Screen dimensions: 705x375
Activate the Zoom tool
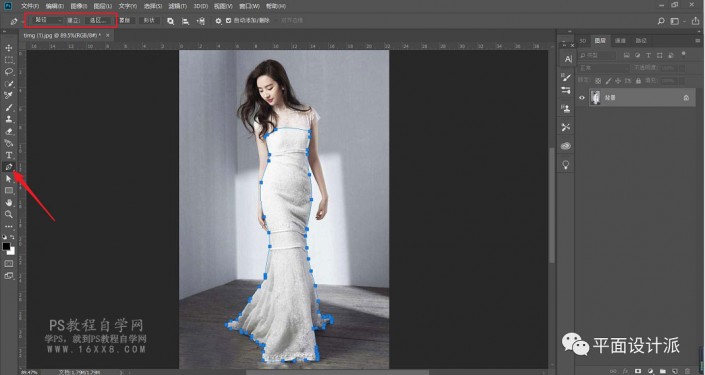coord(9,214)
